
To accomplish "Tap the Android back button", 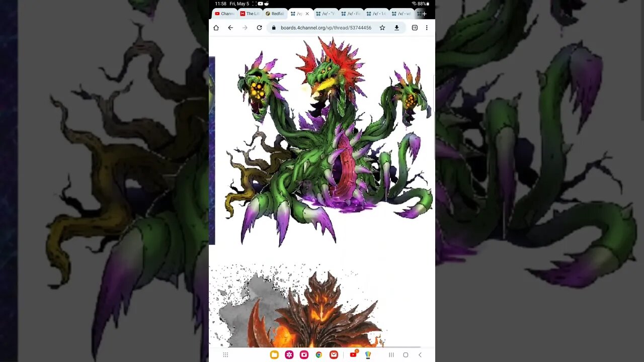I will 420,355.
